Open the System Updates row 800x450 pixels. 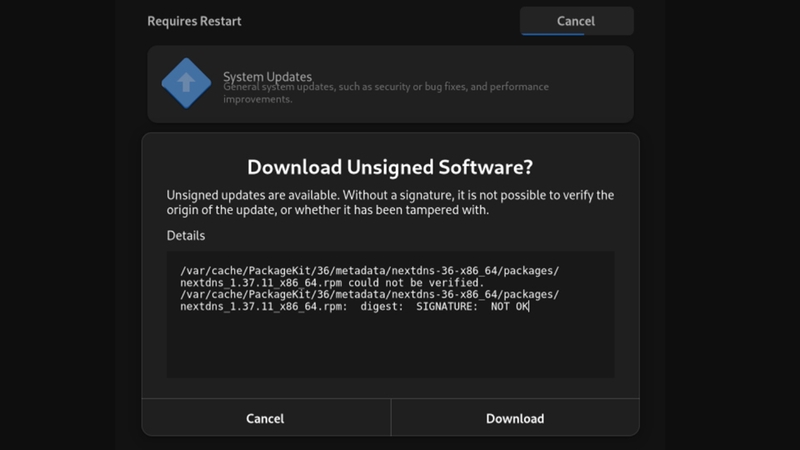390,84
